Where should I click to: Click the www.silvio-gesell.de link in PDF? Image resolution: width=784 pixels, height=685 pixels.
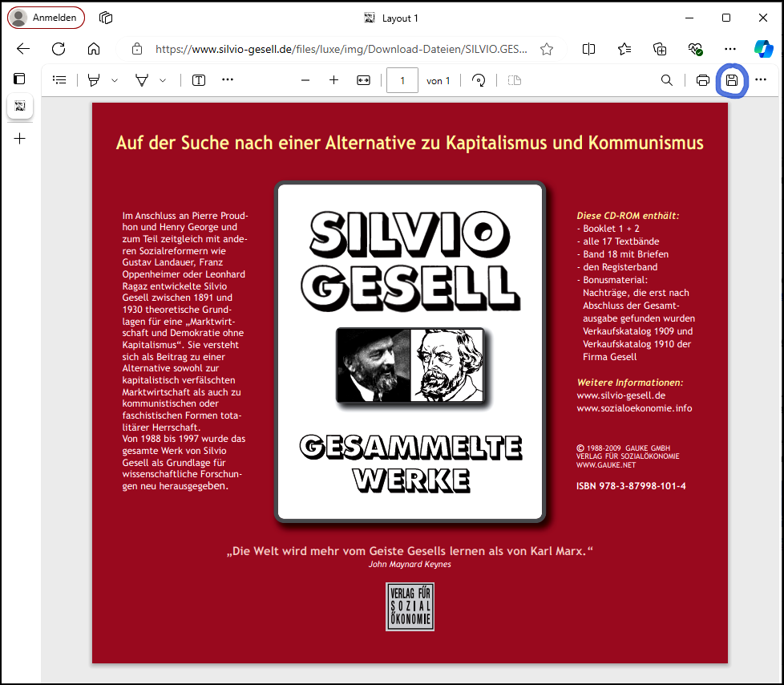(x=621, y=395)
